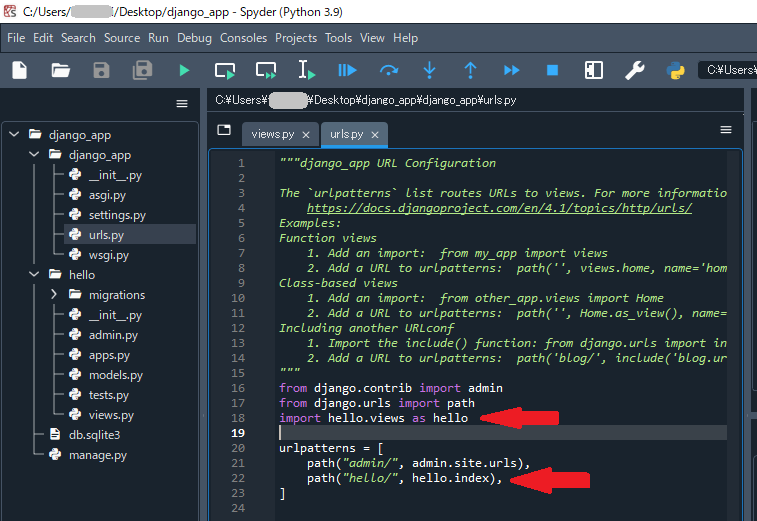The height and width of the screenshot is (521, 757).
Task: Open the Search menu
Action: point(78,38)
